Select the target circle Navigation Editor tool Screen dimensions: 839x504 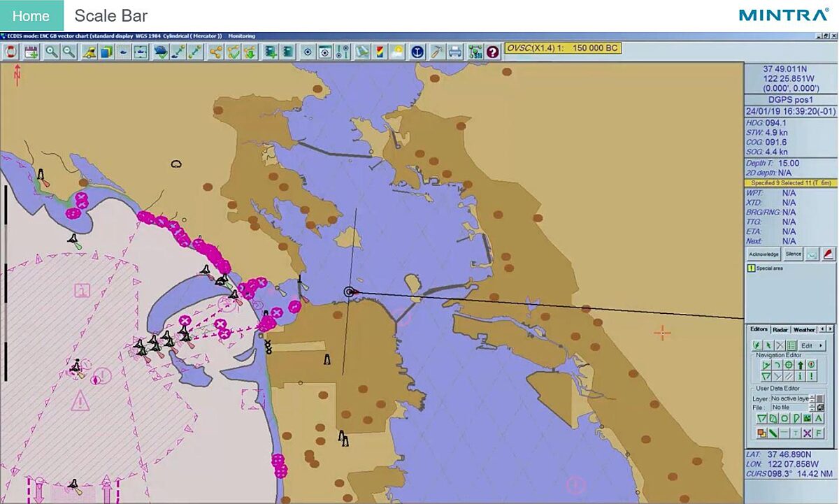789,365
